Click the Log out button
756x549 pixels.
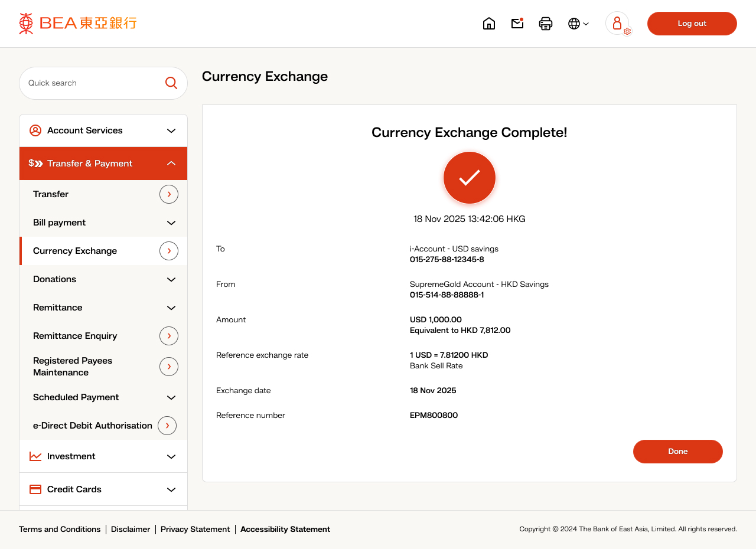pos(692,24)
